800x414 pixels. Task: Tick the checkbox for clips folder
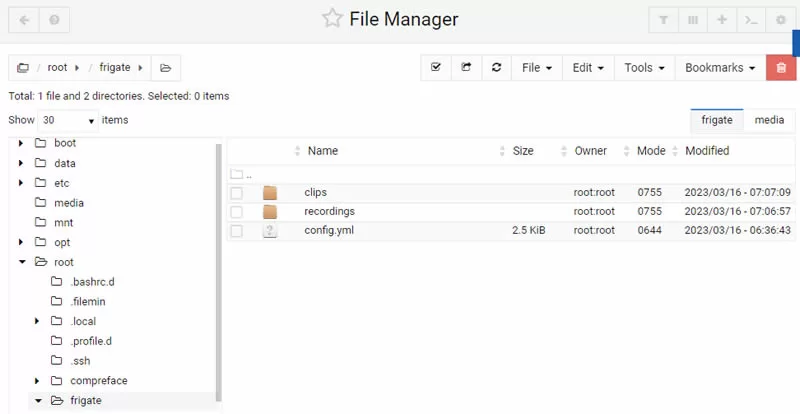coord(236,193)
